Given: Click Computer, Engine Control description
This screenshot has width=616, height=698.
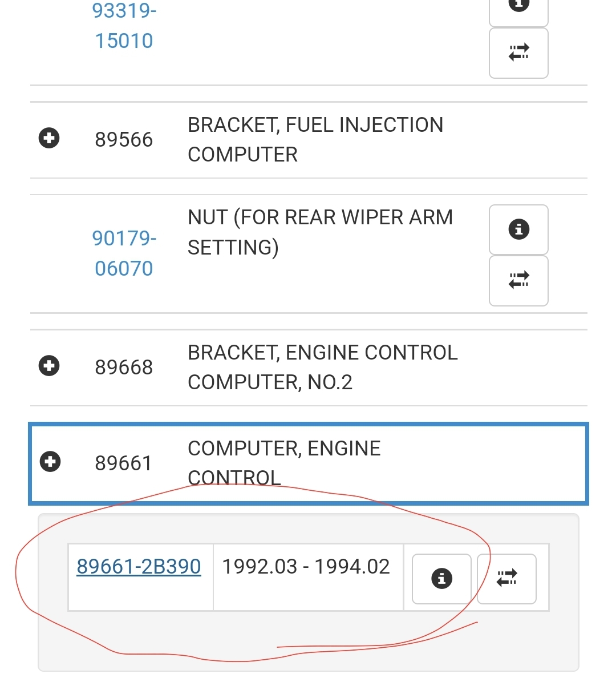Looking at the screenshot, I should click(283, 463).
